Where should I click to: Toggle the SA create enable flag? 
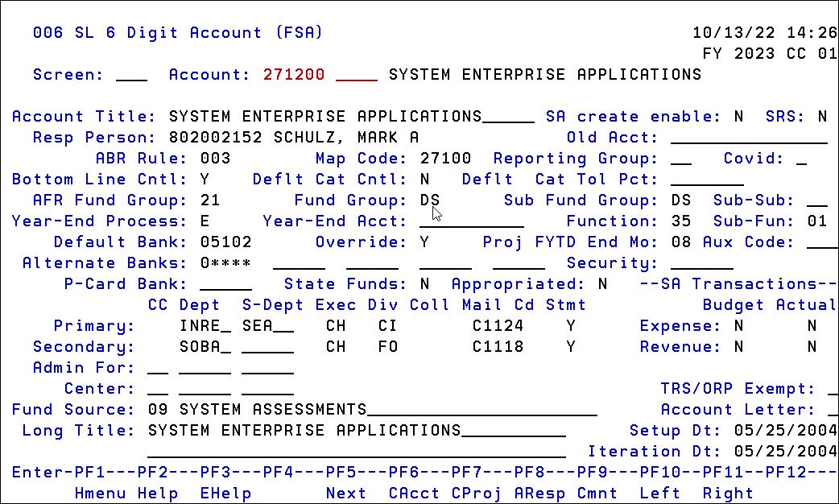(x=737, y=116)
